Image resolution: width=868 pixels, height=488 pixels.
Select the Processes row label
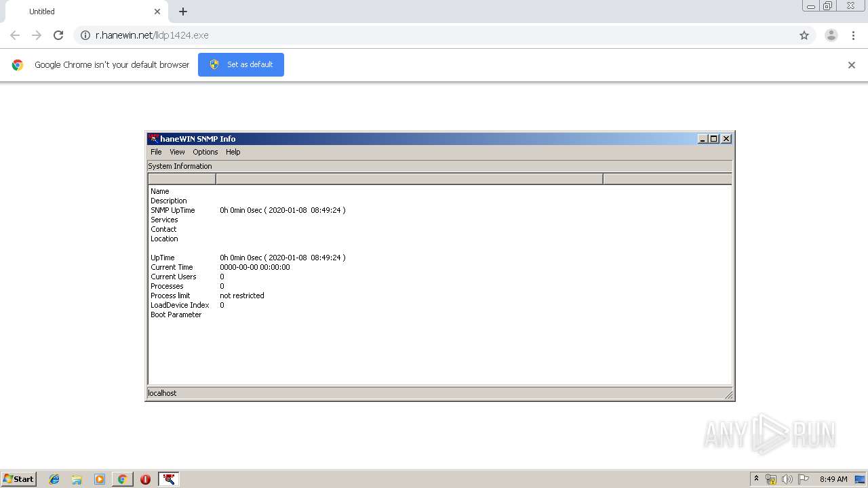(167, 286)
